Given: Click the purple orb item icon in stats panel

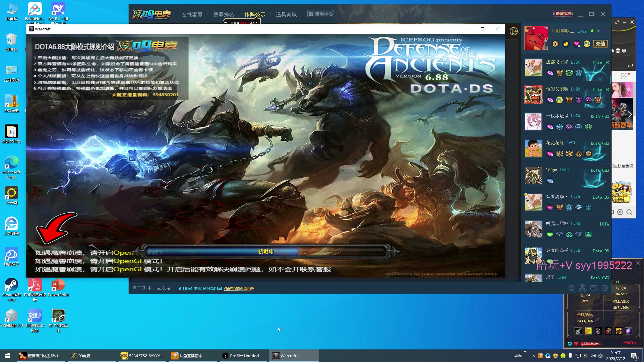Looking at the screenshot, I should pyautogui.click(x=629, y=331).
